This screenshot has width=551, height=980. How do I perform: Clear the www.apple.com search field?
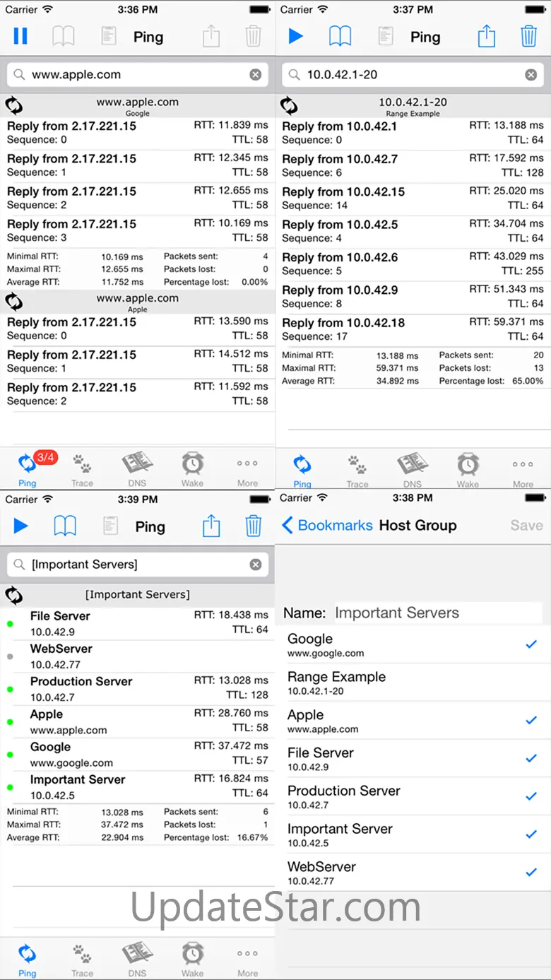click(256, 75)
